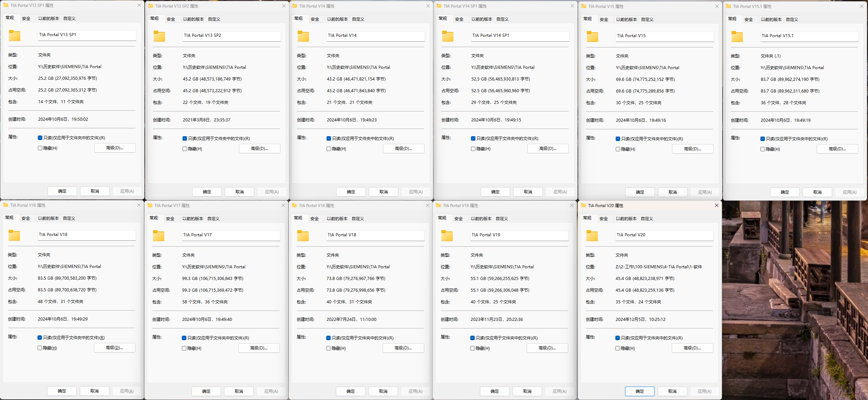868x400 pixels.
Task: Enable Hidden checkbox in TIA Portal V19 dialog
Action: [473, 348]
